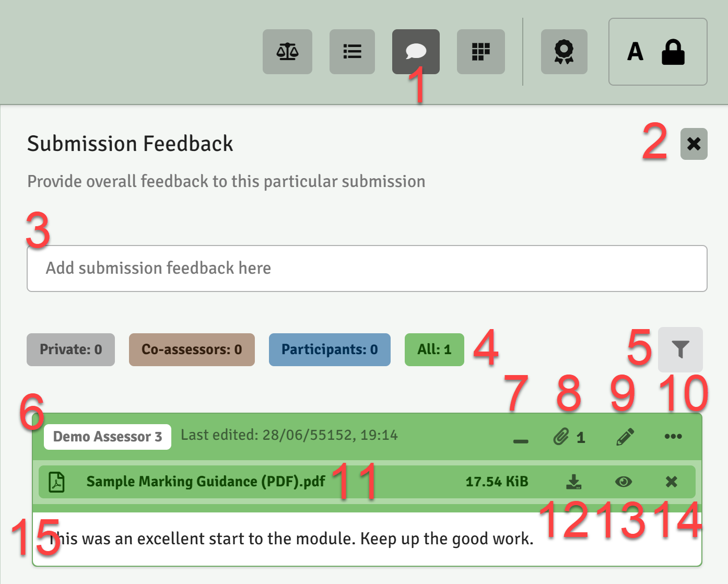The image size is (728, 584).
Task: Open the award ribbon grading icon
Action: coord(564,52)
